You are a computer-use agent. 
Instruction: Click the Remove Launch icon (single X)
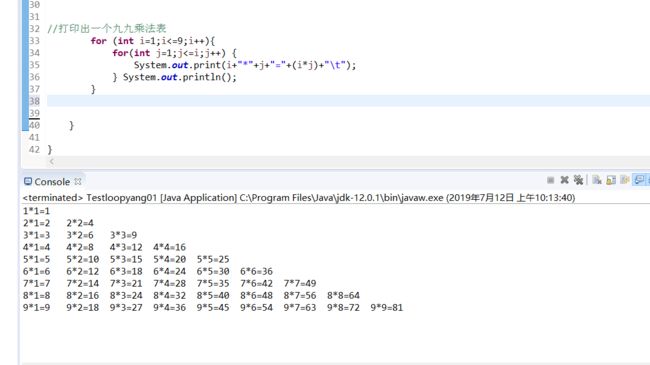(564, 180)
